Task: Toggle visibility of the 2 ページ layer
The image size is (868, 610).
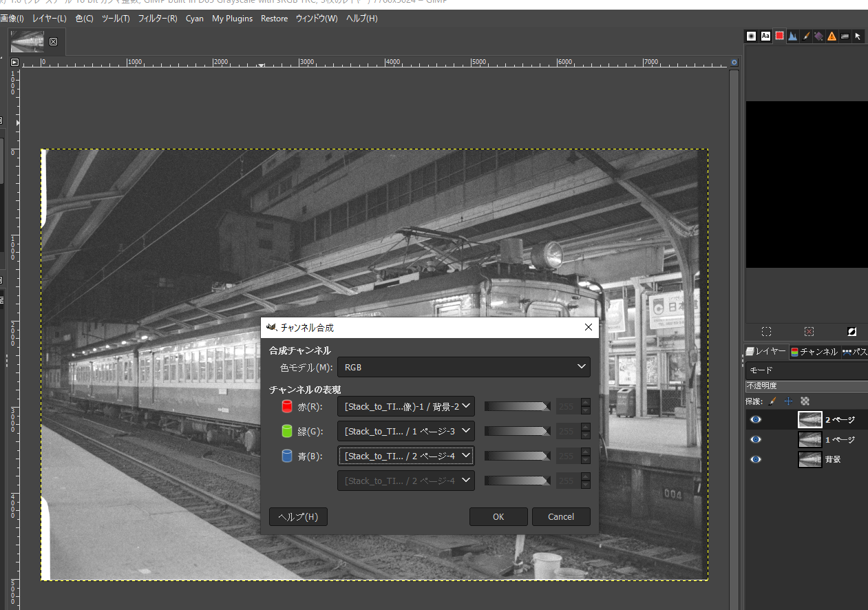Action: coord(755,419)
